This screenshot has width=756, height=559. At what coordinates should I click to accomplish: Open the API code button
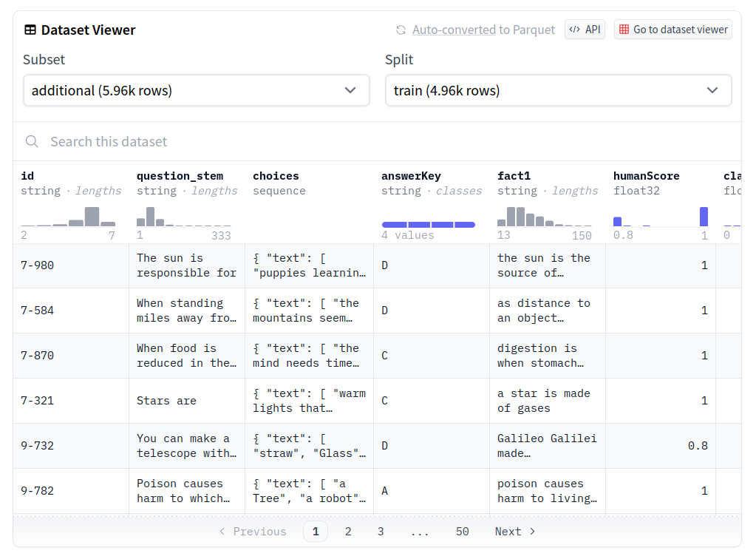coord(585,30)
